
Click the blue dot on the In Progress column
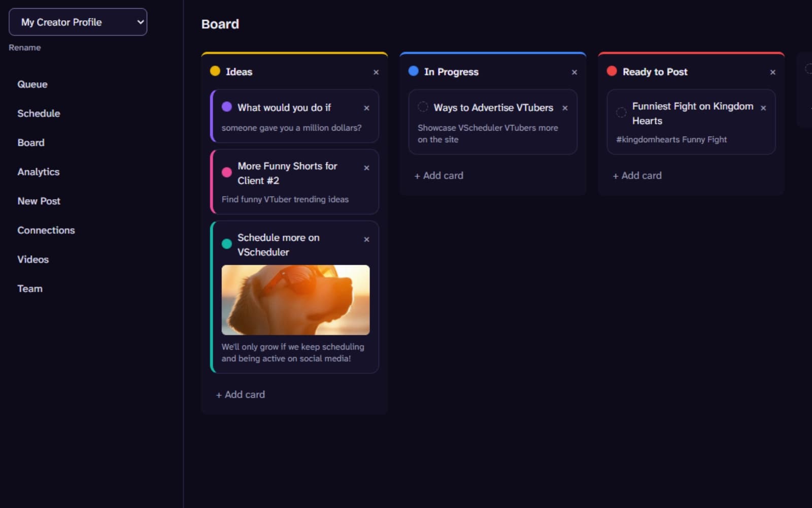point(414,71)
